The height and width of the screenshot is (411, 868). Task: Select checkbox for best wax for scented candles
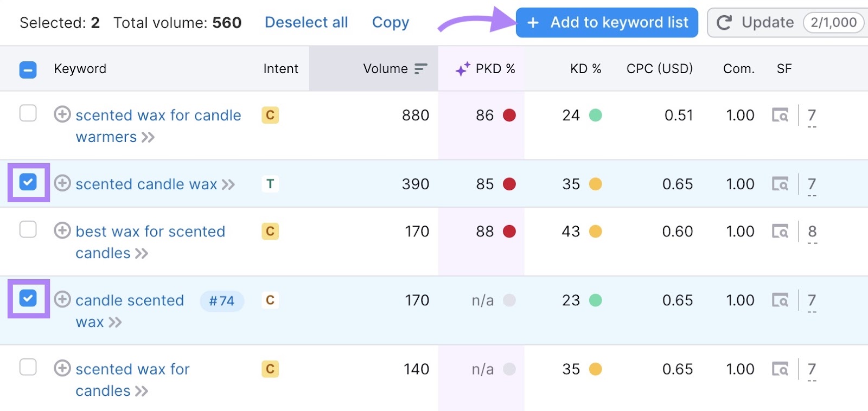click(28, 229)
